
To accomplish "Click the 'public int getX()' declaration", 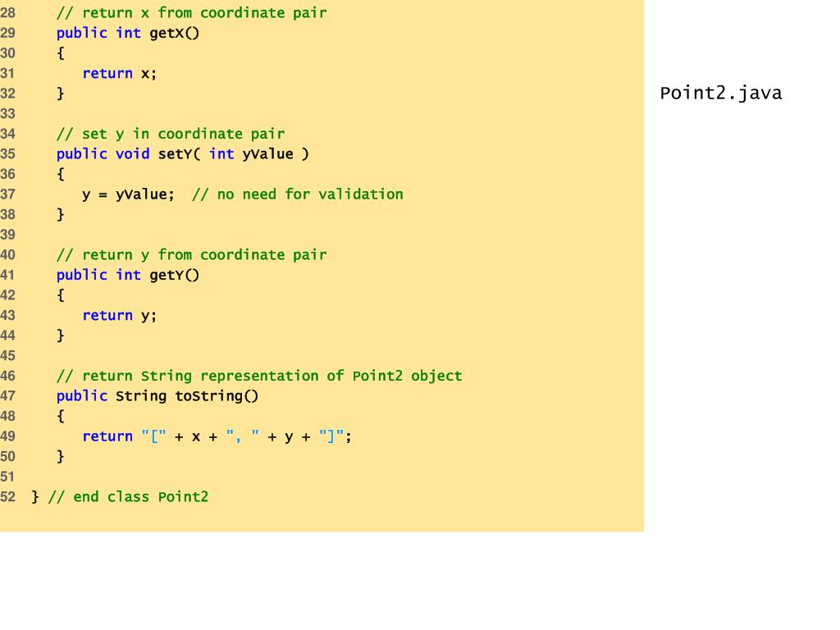I will (x=128, y=33).
